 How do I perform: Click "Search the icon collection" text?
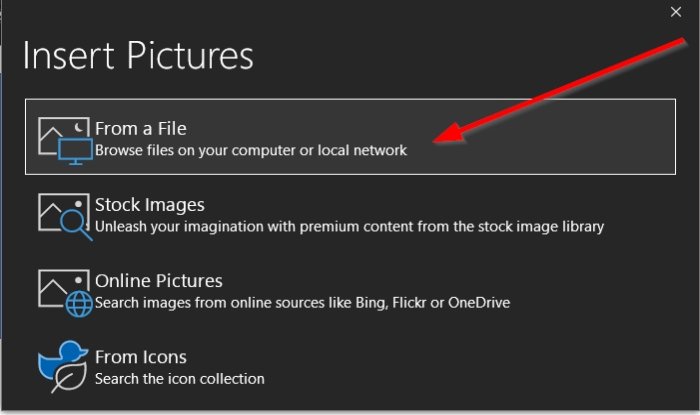pos(179,379)
